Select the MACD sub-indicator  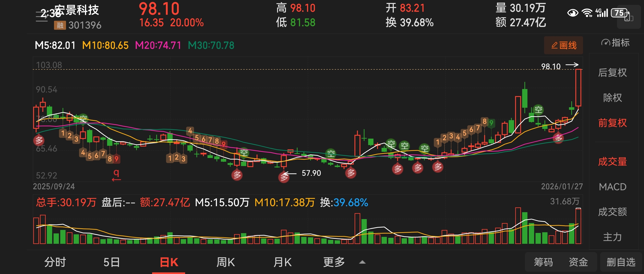(612, 187)
